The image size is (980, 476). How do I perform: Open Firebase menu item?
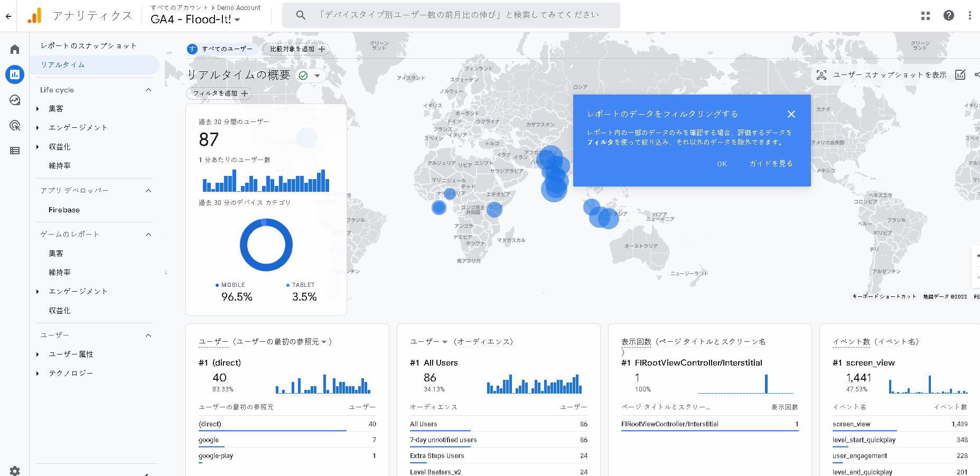coord(64,210)
